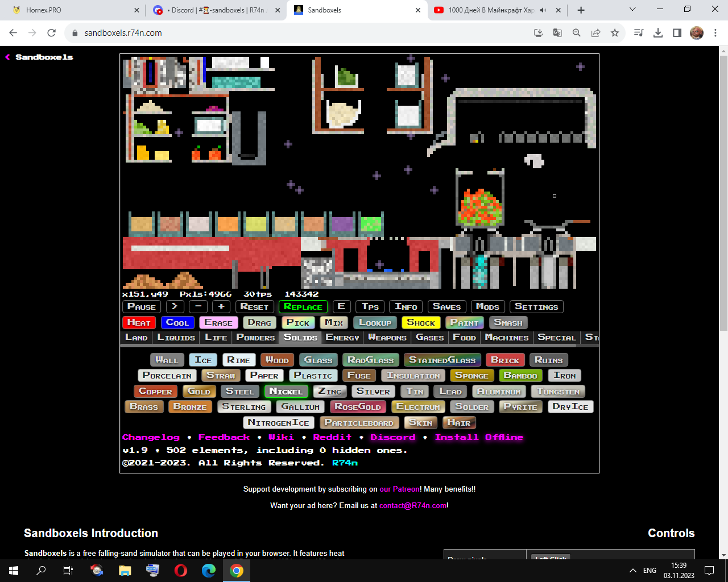This screenshot has width=728, height=582.
Task: Open the tab search dropdown chevron
Action: tap(633, 10)
